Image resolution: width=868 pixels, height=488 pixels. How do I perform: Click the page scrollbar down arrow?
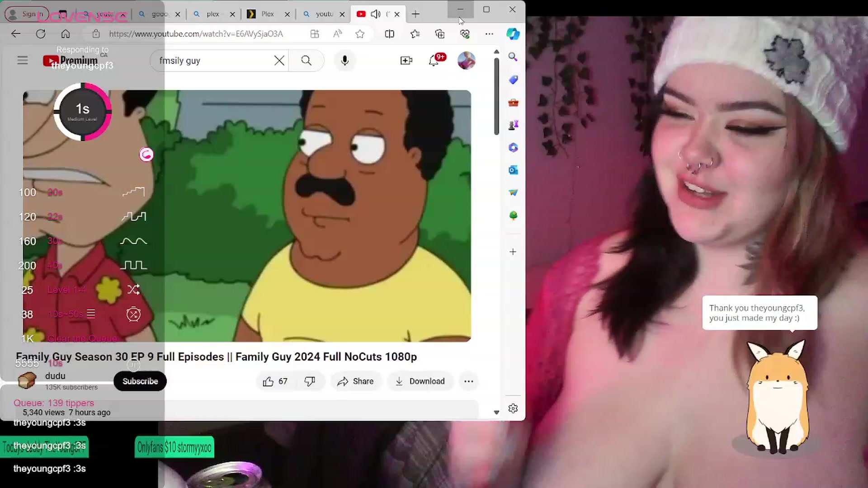(x=496, y=412)
